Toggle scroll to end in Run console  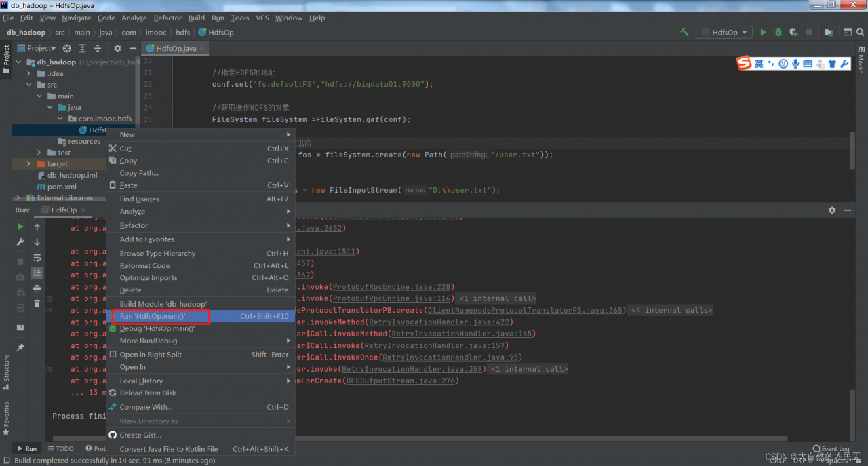[37, 273]
